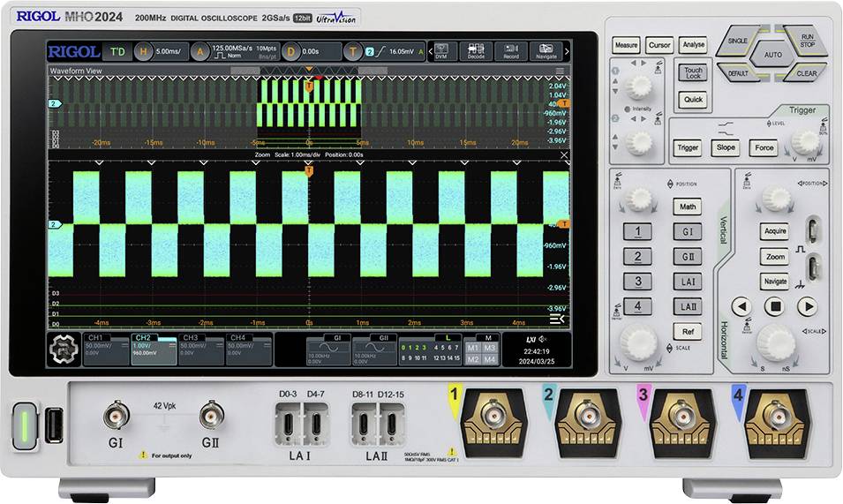Open the horizontal timebase 5.00ms setting
This screenshot has height=504, width=843.
(161, 51)
